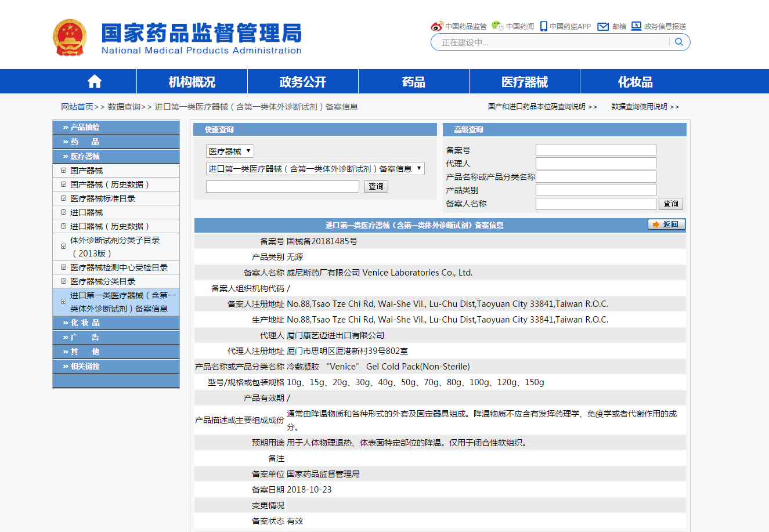Viewport: 769px width, 532px height.
Task: Expand the 产品抽检 sidebar section
Action: (x=116, y=127)
